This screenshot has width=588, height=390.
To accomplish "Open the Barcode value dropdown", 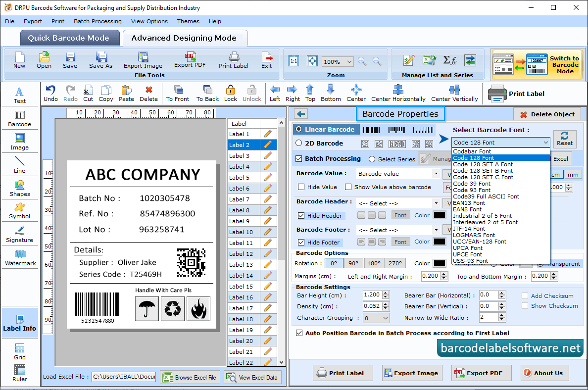I will tap(436, 174).
